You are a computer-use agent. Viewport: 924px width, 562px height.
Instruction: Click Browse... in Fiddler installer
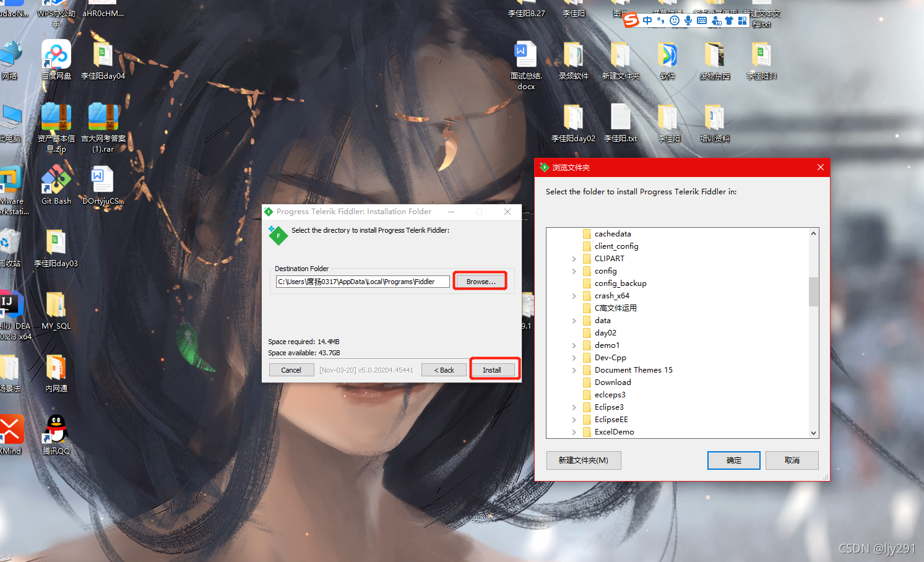pos(480,282)
